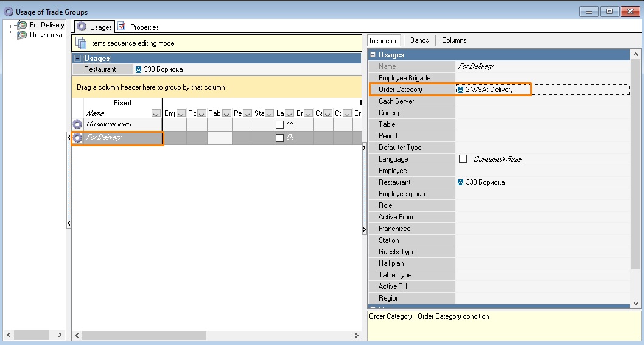Click the icon beside 330 Бориска in Usages filter
Image resolution: width=644 pixels, height=345 pixels.
tap(138, 69)
